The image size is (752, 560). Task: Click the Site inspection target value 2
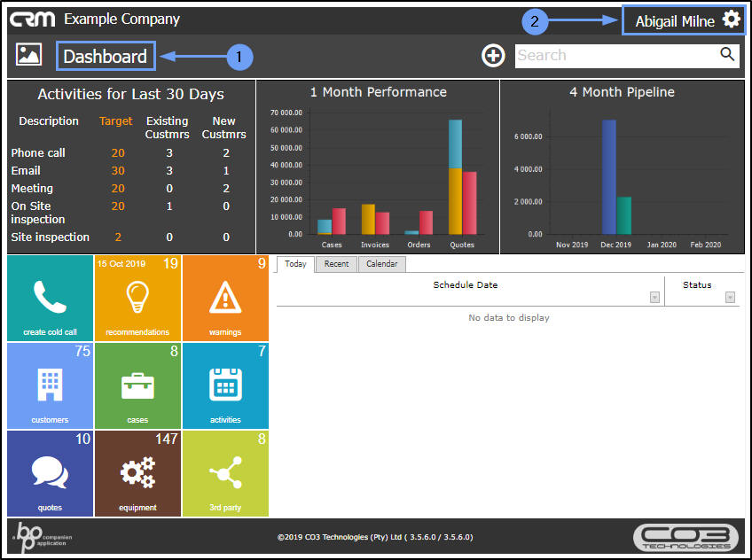point(118,237)
